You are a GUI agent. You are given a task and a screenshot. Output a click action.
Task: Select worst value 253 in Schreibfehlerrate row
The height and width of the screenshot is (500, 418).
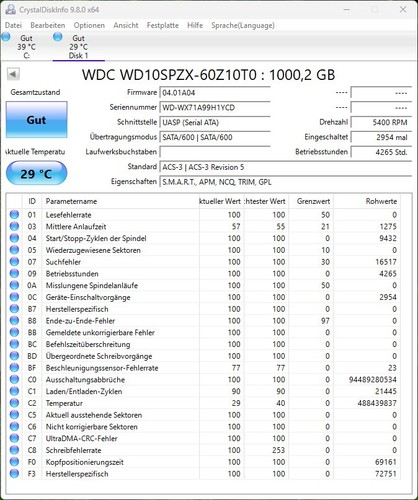[x=279, y=450]
